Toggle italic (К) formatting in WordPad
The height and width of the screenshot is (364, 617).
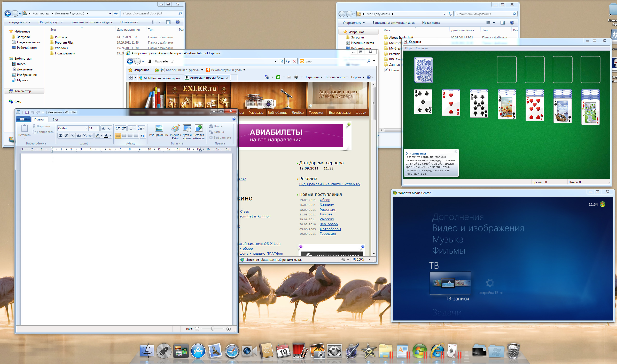point(66,136)
